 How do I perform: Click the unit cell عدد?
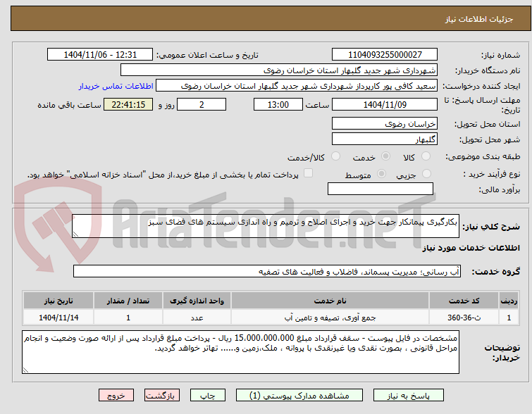click(197, 318)
